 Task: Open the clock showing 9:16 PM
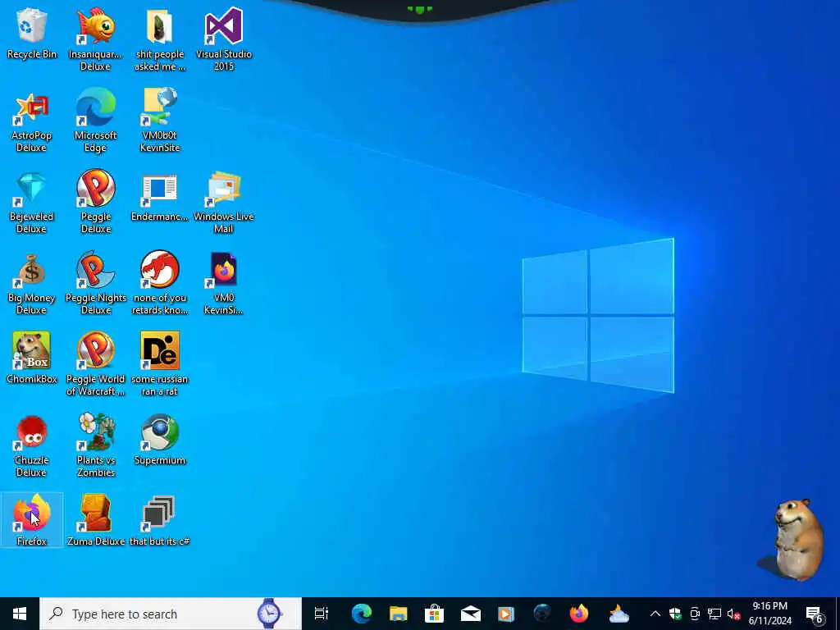(769, 614)
